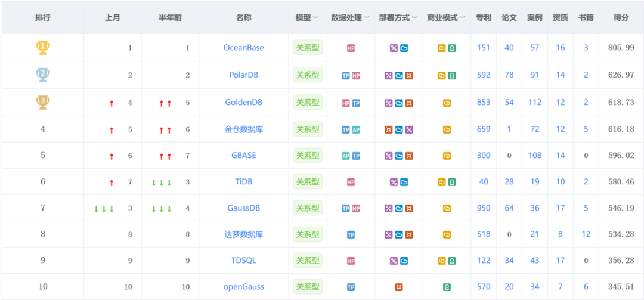Click the orange deployment icon in openGauss row
Image resolution: width=644 pixels, height=300 pixels.
[x=399, y=287]
